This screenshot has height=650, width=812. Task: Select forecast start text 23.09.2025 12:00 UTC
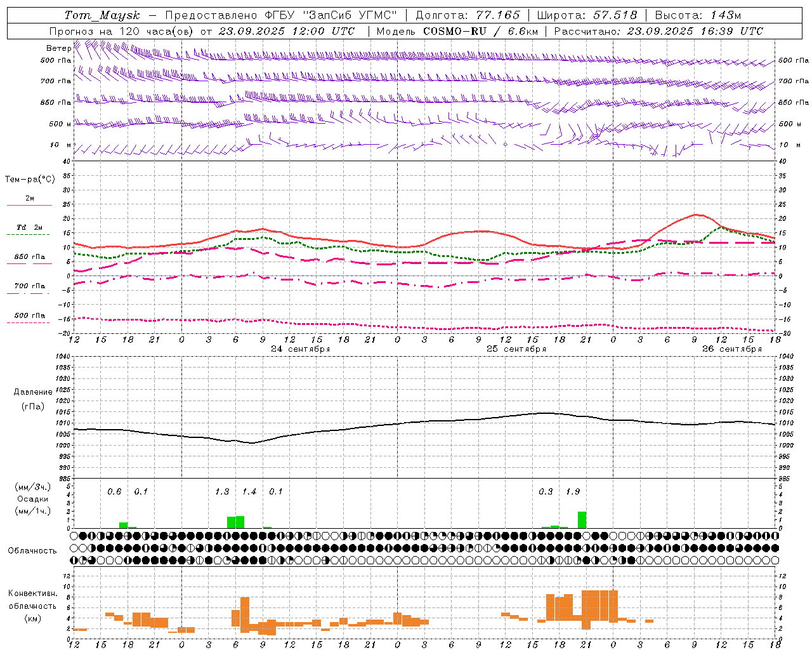[286, 31]
